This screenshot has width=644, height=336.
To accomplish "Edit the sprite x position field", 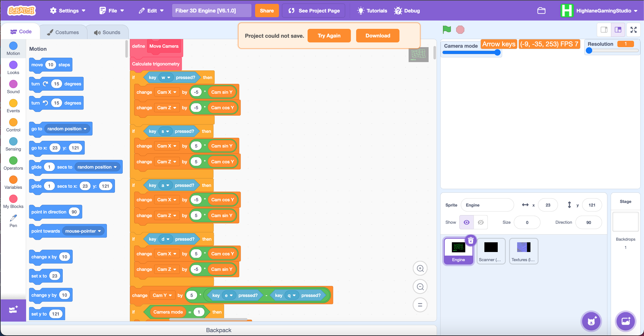I will 548,205.
